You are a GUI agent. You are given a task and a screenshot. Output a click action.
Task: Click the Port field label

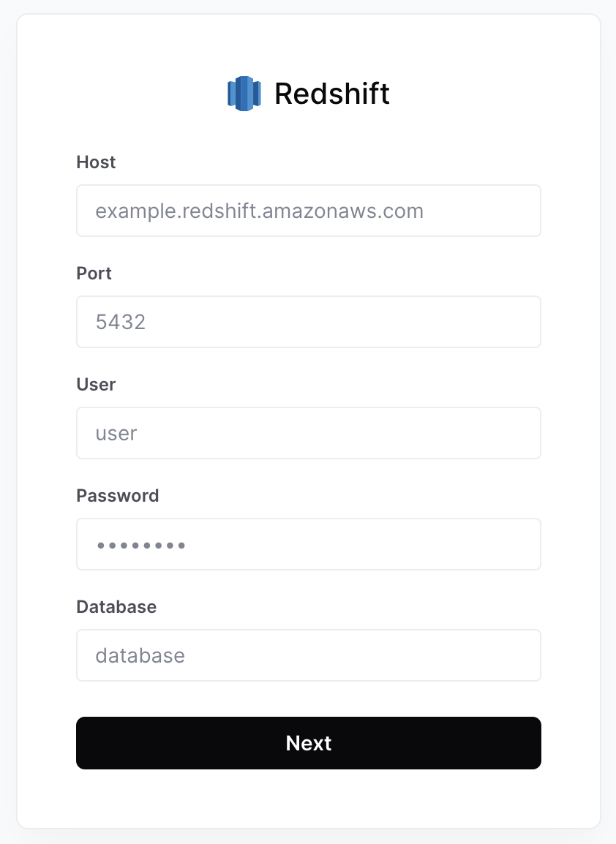tap(94, 273)
